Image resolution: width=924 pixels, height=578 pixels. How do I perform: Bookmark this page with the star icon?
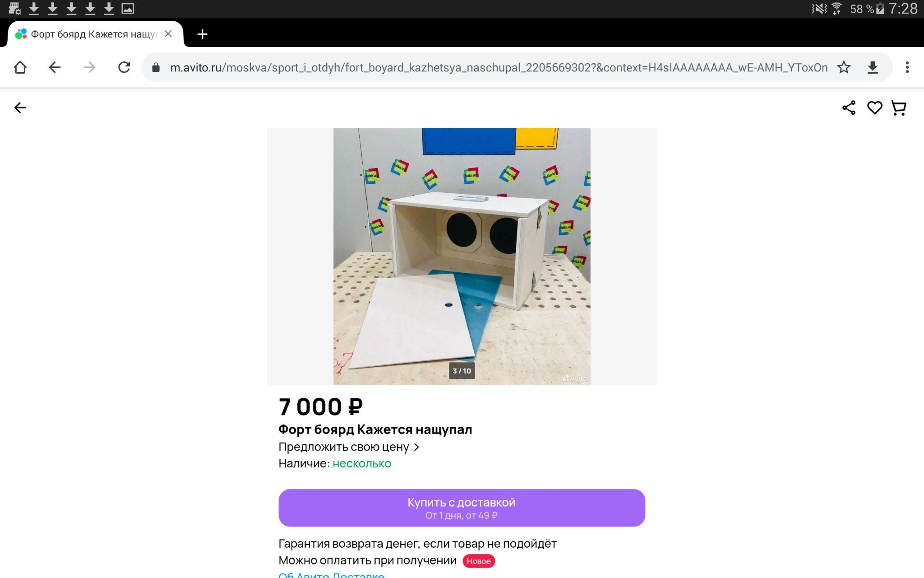click(844, 68)
